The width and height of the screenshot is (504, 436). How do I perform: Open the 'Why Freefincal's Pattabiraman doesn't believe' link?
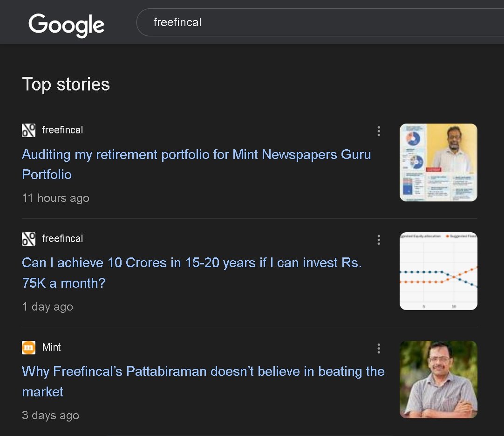click(x=203, y=381)
